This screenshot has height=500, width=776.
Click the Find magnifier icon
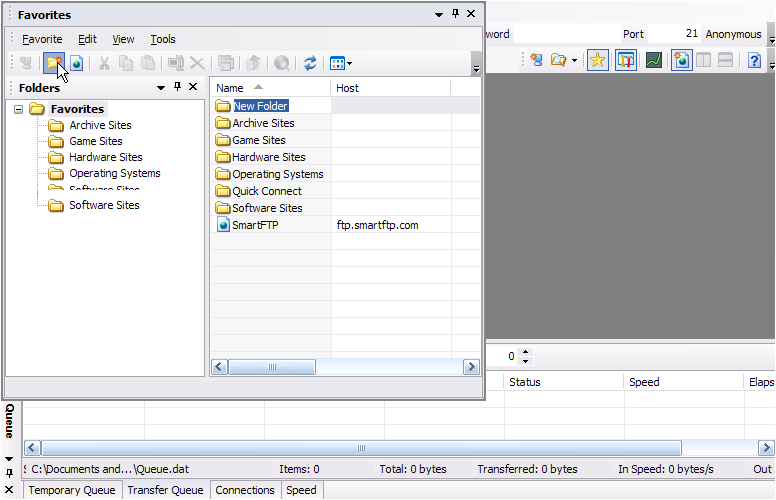282,63
